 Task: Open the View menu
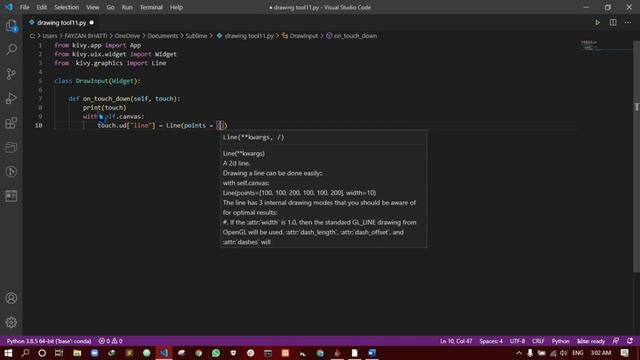93,7
